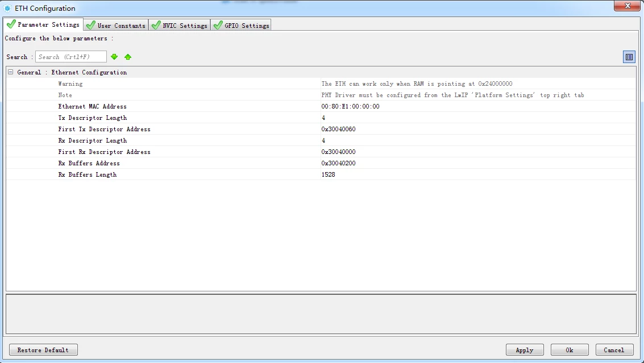Edit the address value 0x30040000
Image resolution: width=644 pixels, height=363 pixels.
coord(338,152)
